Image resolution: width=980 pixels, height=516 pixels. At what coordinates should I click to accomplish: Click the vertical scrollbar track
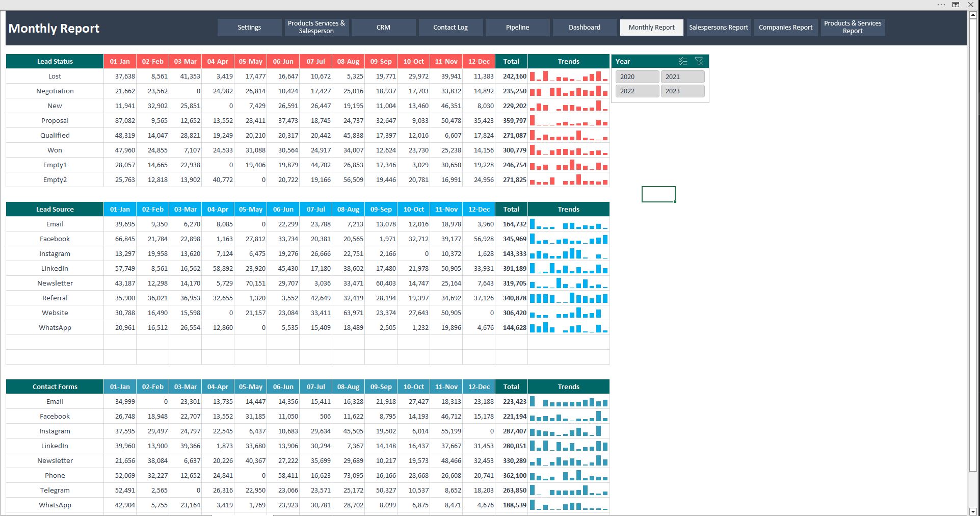(x=972, y=489)
